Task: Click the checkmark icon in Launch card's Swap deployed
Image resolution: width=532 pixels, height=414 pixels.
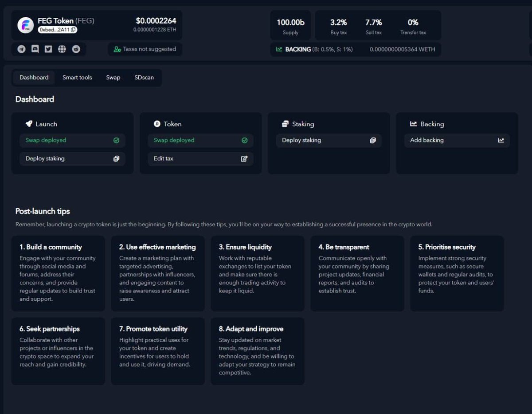Action: 116,140
